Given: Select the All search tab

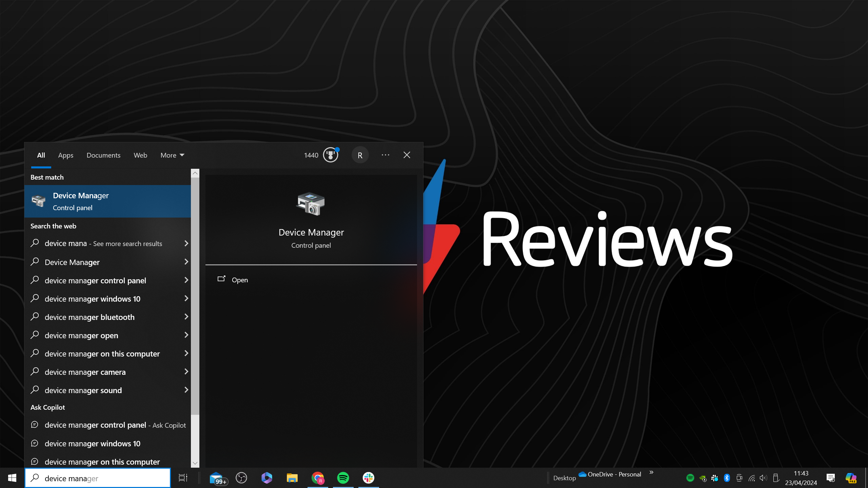Looking at the screenshot, I should (x=41, y=155).
